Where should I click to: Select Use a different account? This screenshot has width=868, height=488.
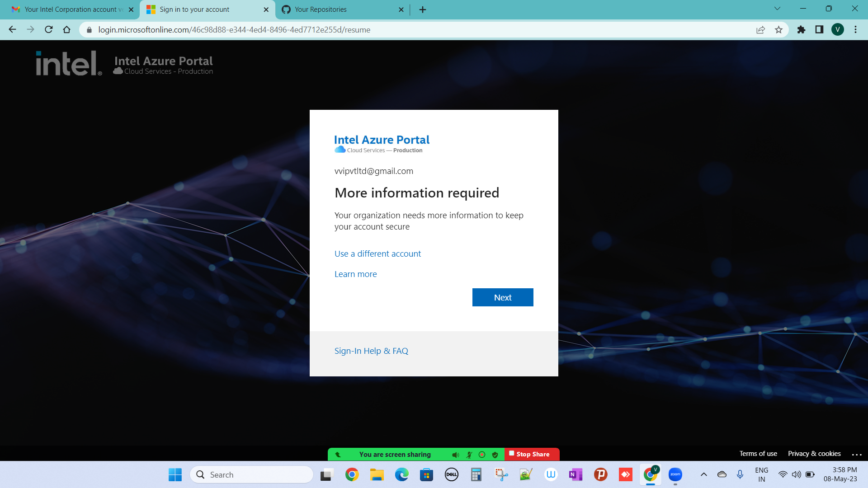click(x=377, y=253)
